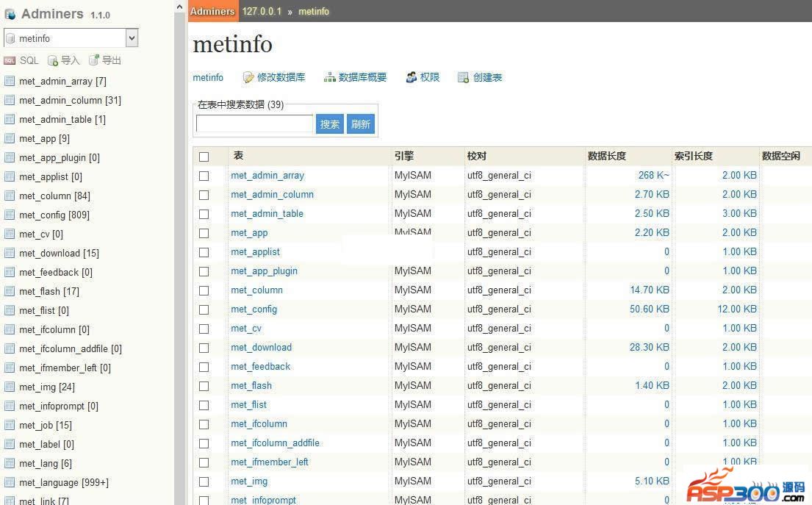Open the 导出 export link
This screenshot has width=812, height=505.
[x=112, y=60]
